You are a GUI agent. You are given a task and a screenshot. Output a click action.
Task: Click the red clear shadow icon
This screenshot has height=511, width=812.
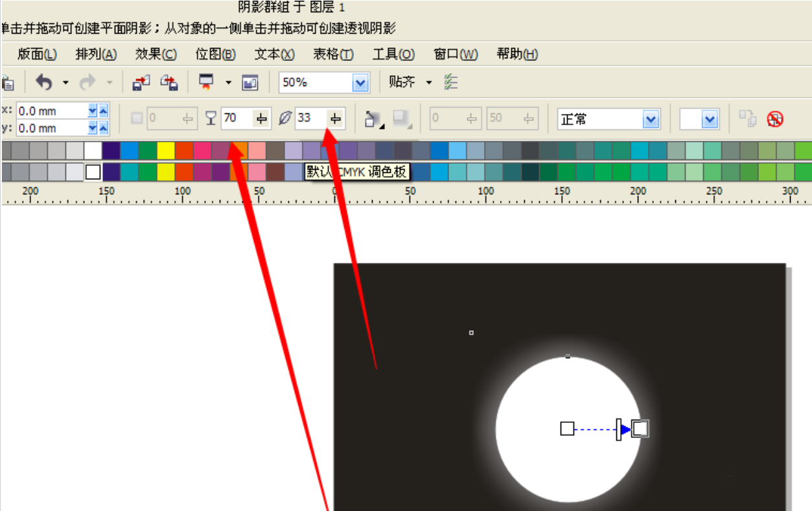pyautogui.click(x=775, y=119)
